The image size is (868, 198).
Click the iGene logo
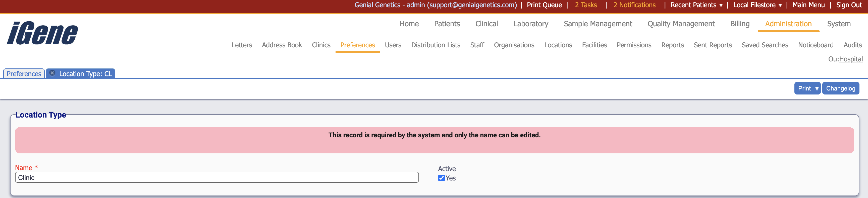coord(42,33)
